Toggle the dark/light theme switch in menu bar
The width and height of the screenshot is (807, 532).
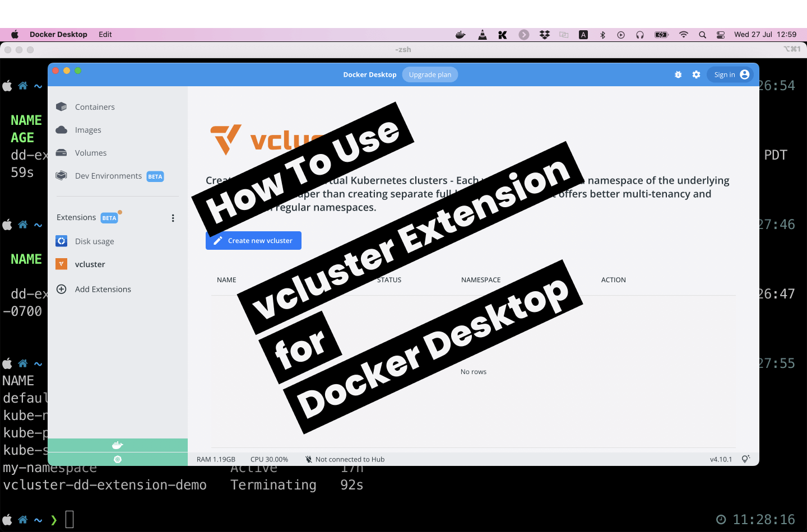pyautogui.click(x=583, y=34)
